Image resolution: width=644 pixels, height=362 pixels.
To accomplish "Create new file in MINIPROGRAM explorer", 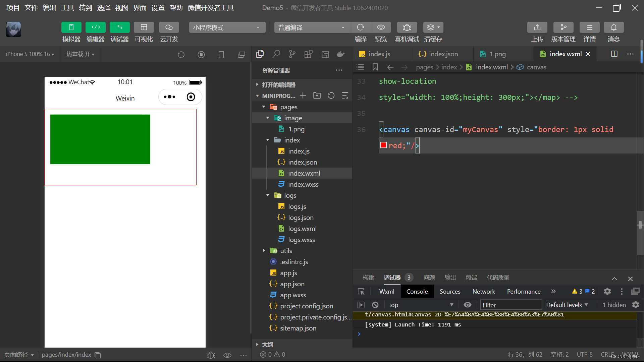I will [x=303, y=96].
